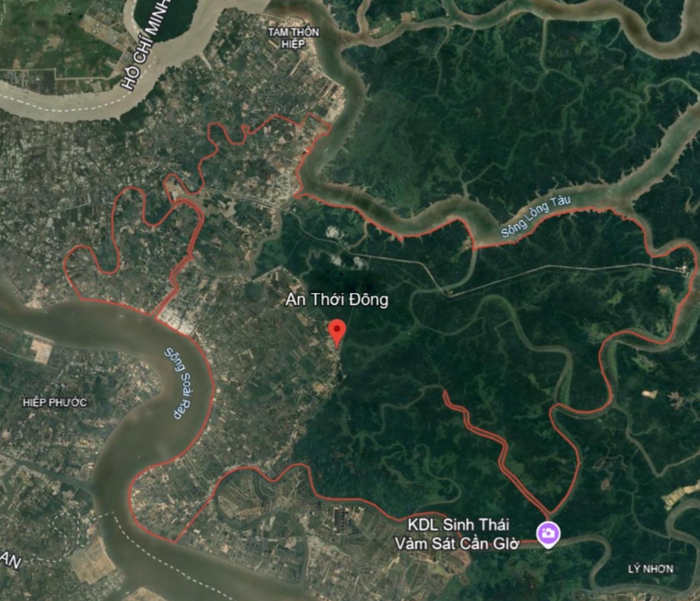Viewport: 700px width, 601px height.
Task: Click the Lý Nhơn area label
Action: click(x=651, y=569)
